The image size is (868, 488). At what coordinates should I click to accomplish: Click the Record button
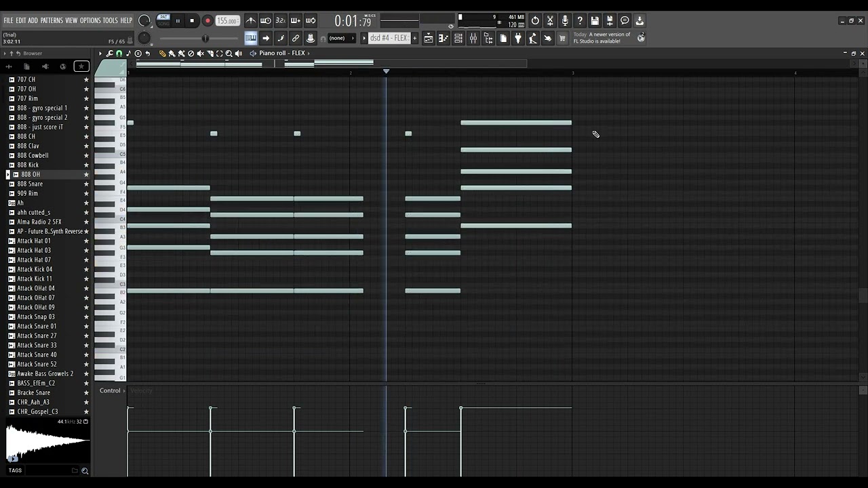click(208, 21)
